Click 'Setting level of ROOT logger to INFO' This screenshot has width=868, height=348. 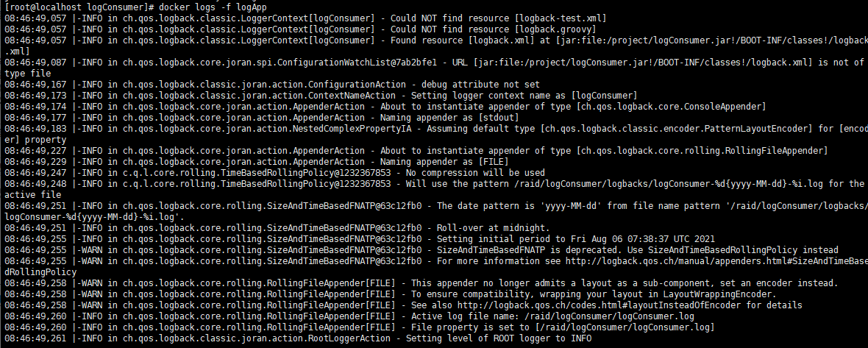(298, 338)
